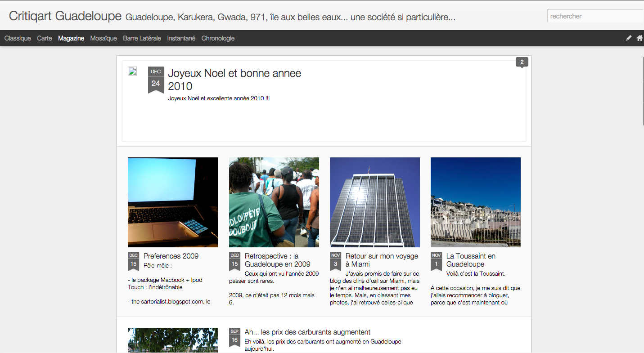Open the Chronologie view
The height and width of the screenshot is (353, 644).
pos(218,38)
